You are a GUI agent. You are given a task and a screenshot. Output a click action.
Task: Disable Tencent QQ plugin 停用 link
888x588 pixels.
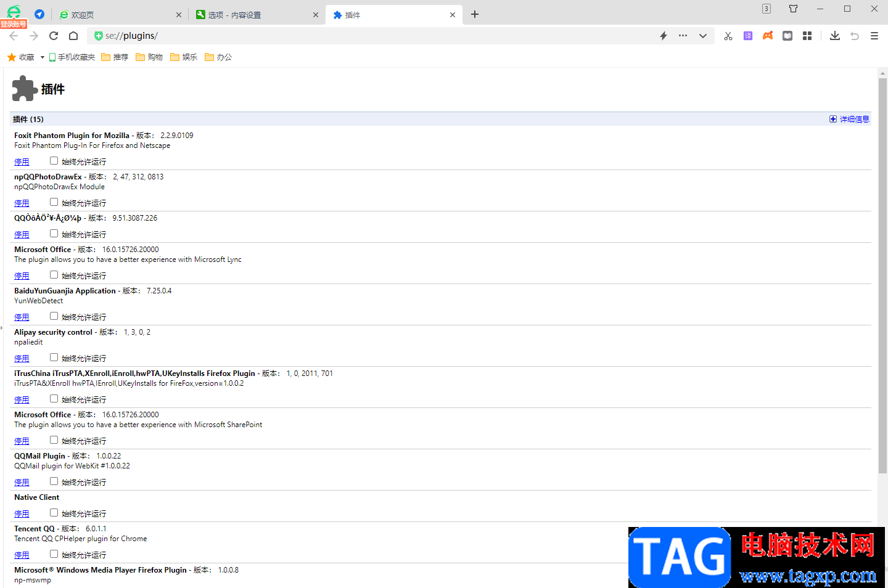(22, 555)
